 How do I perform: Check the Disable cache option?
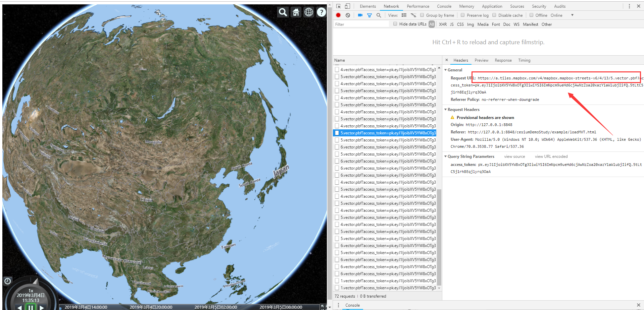[494, 15]
